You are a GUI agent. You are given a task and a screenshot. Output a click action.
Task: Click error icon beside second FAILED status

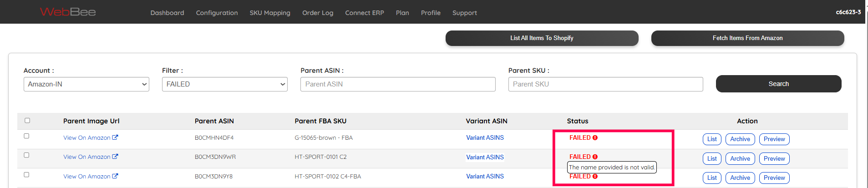595,157
